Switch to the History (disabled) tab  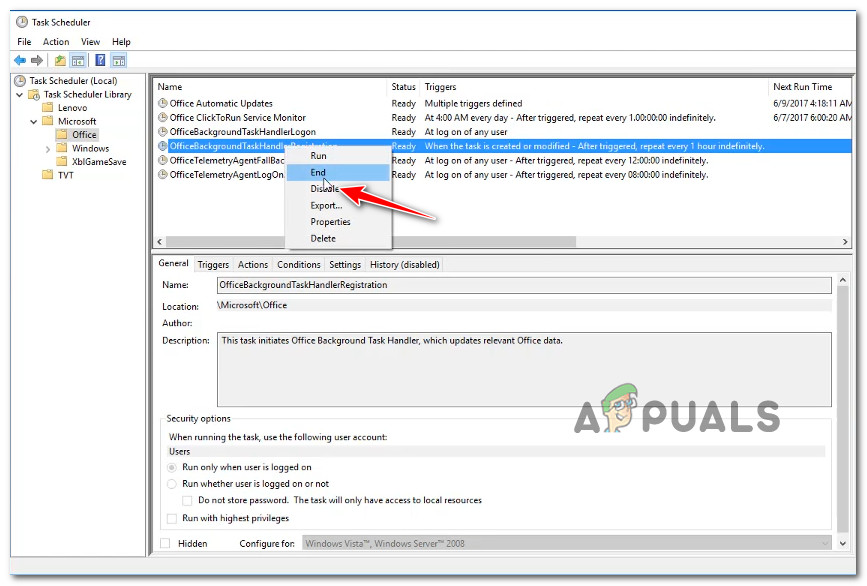click(405, 265)
